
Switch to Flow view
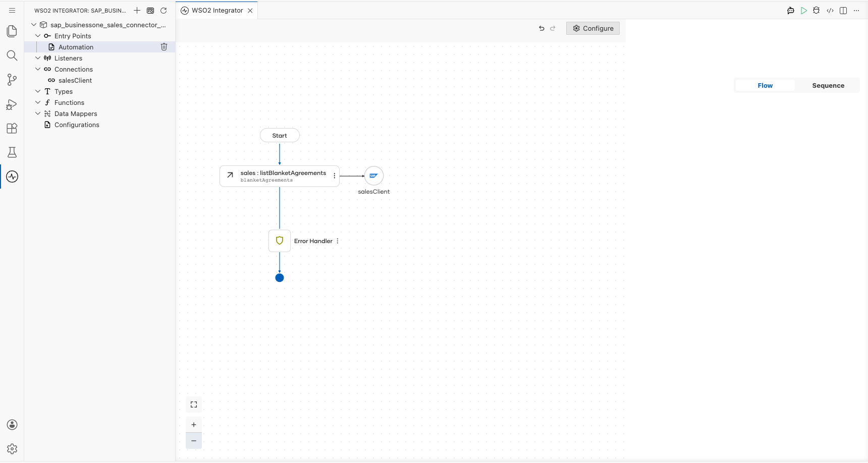[x=765, y=86]
